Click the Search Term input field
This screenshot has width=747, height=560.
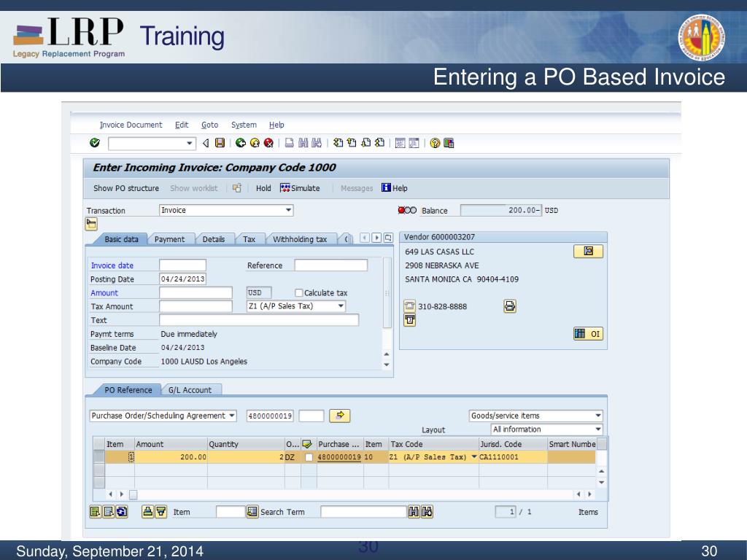click(x=363, y=512)
